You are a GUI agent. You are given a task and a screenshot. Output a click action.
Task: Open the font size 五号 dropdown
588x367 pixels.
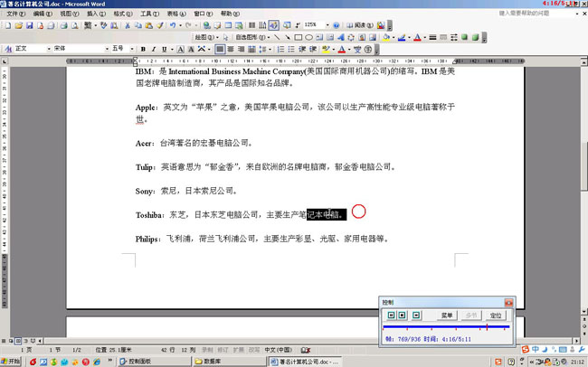pyautogui.click(x=133, y=49)
